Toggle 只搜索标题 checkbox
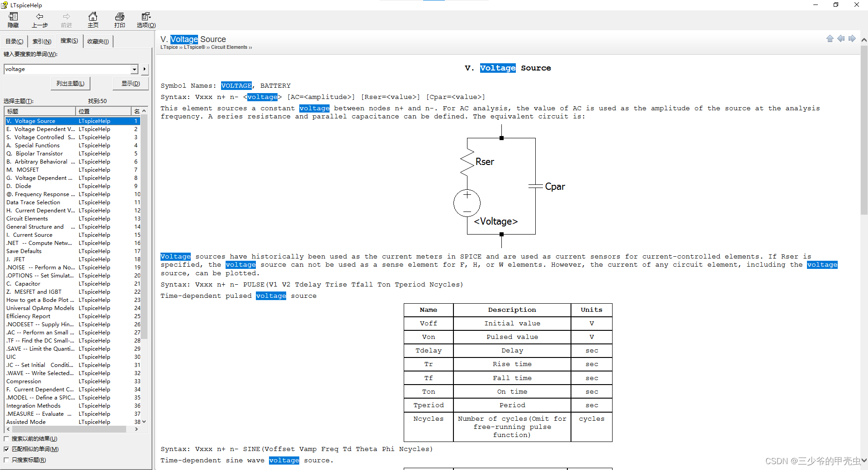The height and width of the screenshot is (470, 868). tap(6, 460)
